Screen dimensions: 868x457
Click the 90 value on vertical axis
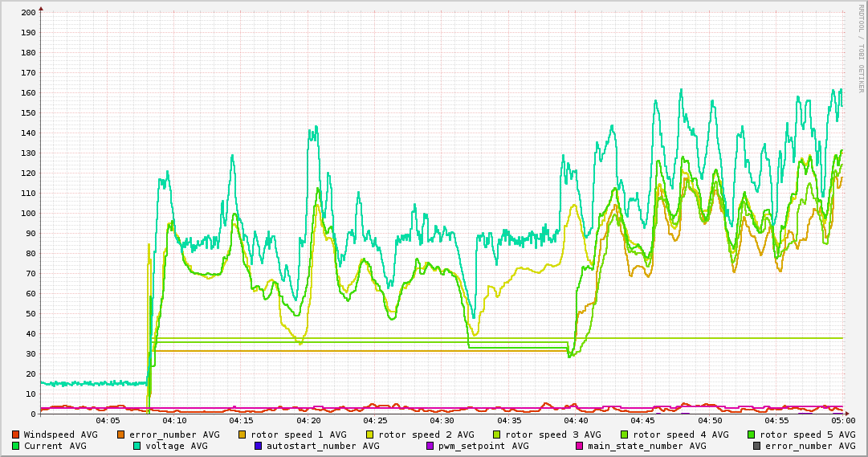31,233
